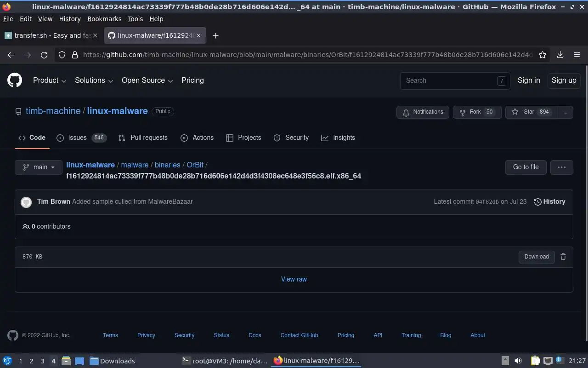Open the file manager taskbar icon
Viewport: 588px width, 368px height.
(66, 361)
